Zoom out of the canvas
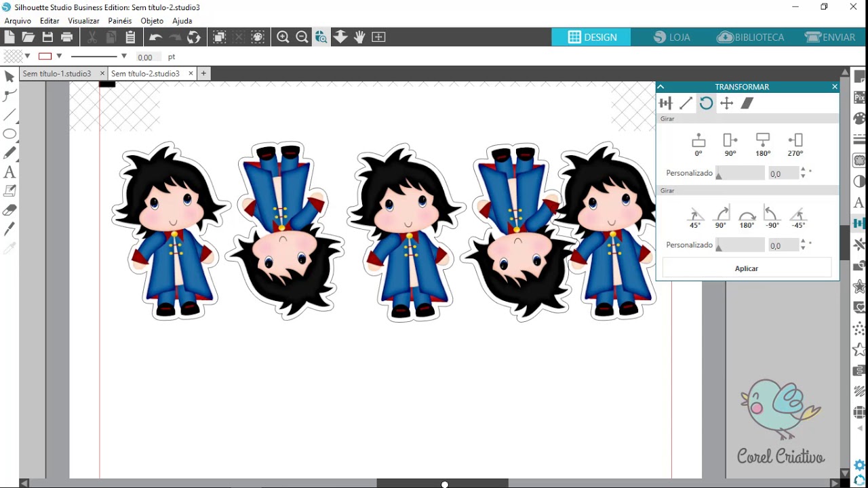 tap(302, 37)
